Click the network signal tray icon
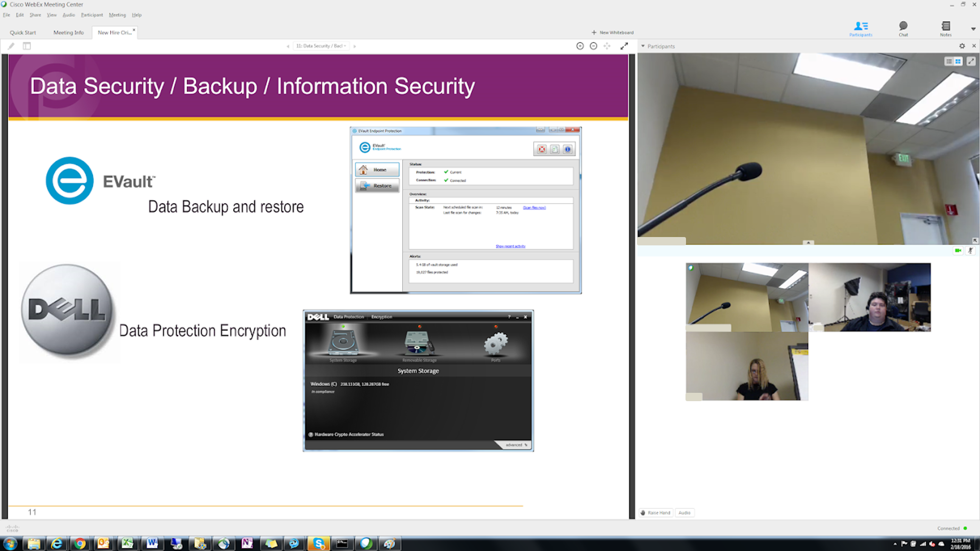The width and height of the screenshot is (980, 551). [x=923, y=544]
